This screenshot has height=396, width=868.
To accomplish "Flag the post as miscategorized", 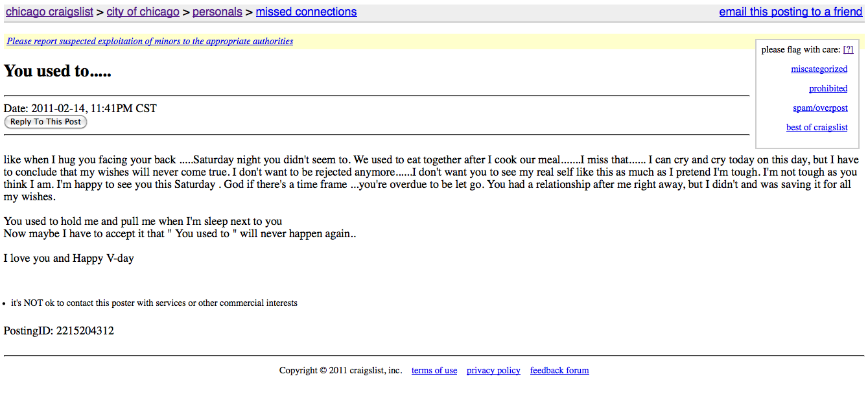I will point(819,69).
